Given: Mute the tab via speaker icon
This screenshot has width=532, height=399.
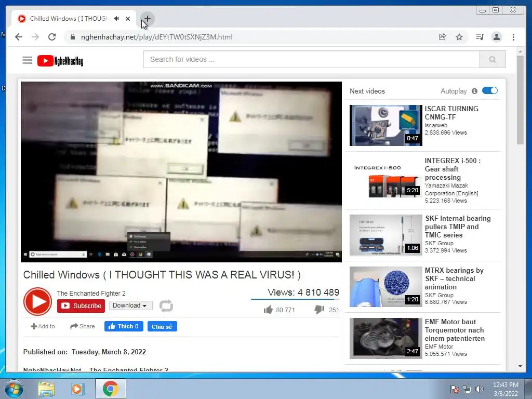Looking at the screenshot, I should point(117,19).
